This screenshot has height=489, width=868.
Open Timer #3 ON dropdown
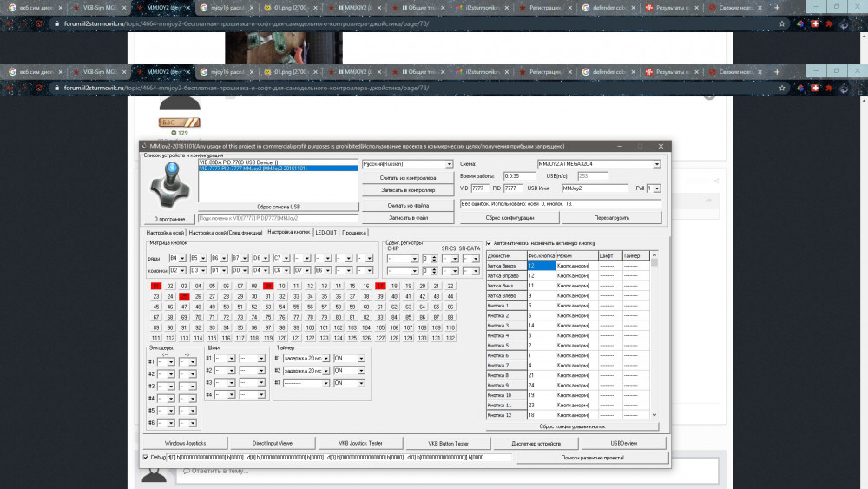pos(349,383)
